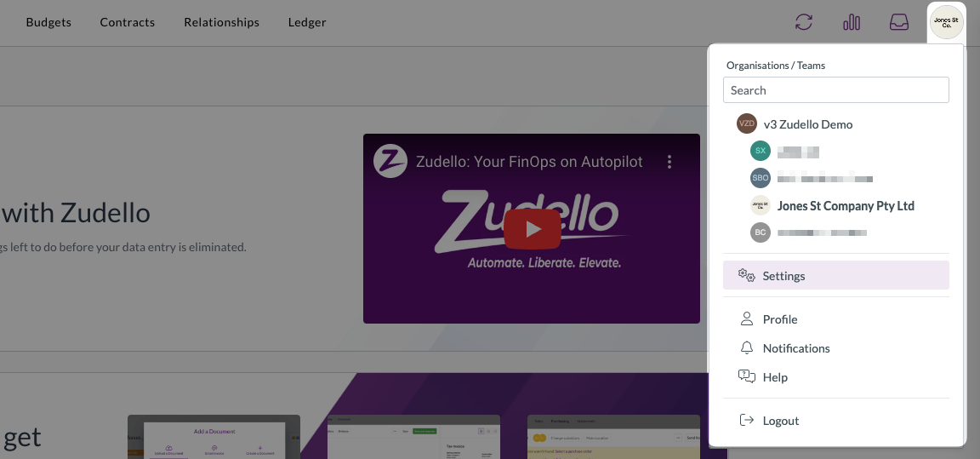Open the inbox tray icon

[898, 22]
